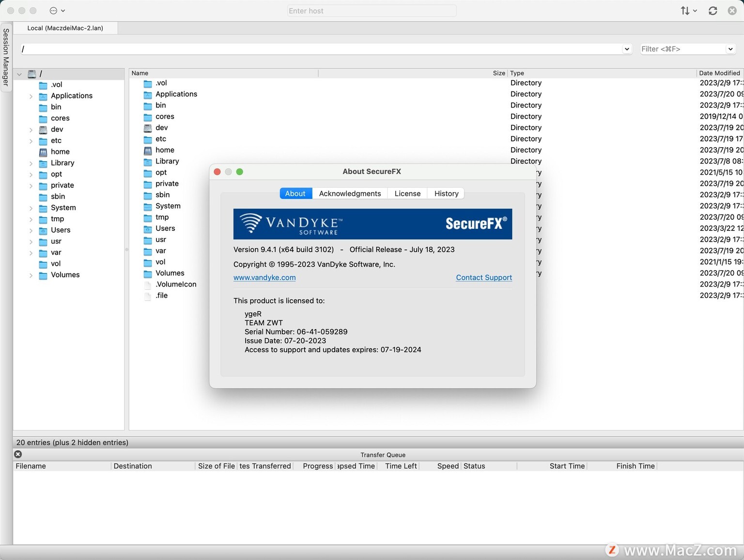744x560 pixels.
Task: Click the VanDyke SecureFX banner image
Action: [x=372, y=224]
